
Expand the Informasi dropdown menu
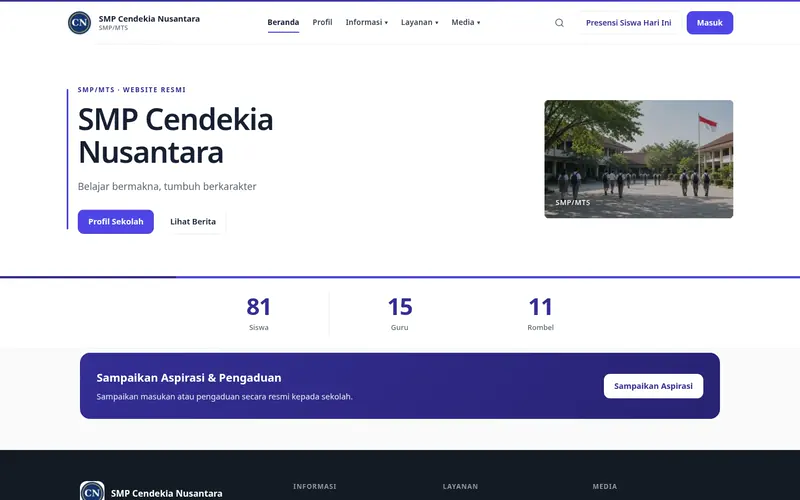366,22
